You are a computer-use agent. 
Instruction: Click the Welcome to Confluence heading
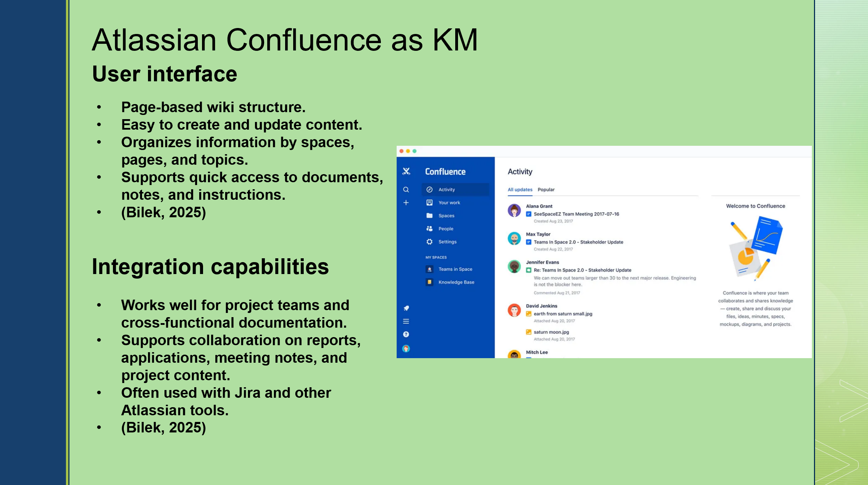point(755,206)
